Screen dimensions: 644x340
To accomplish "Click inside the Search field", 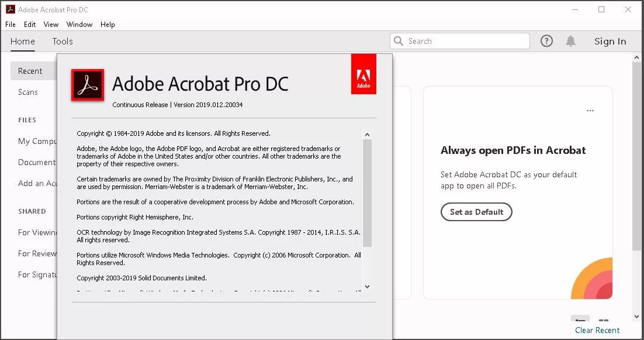I will (x=459, y=41).
